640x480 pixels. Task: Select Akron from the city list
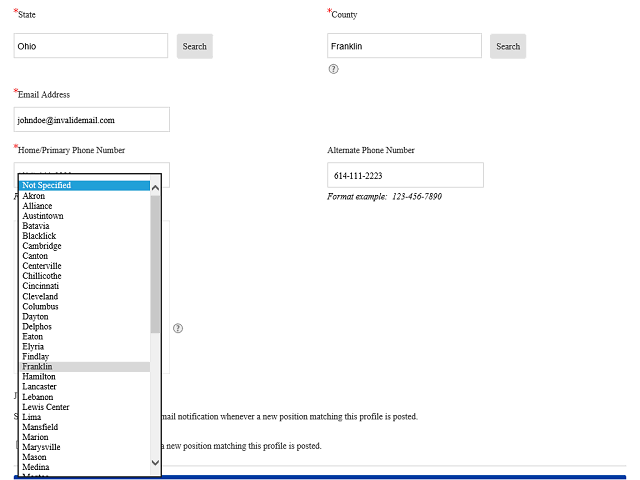[x=85, y=196]
